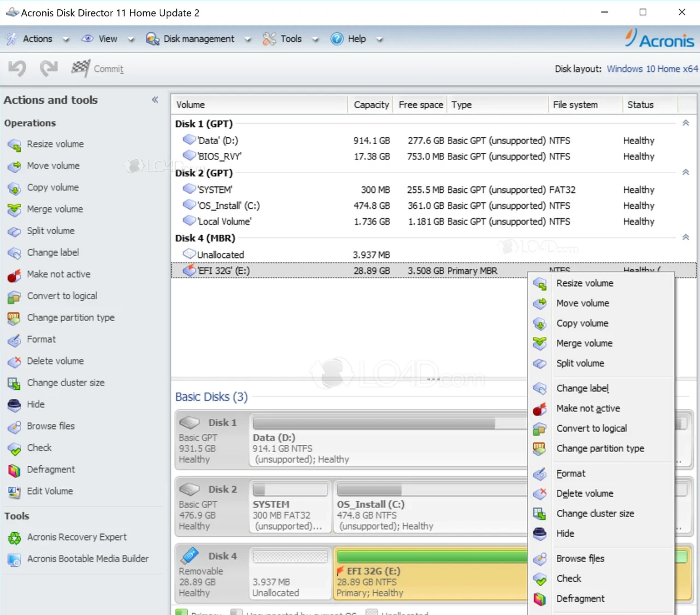Click Change cluster size icon in sidebar

15,383
